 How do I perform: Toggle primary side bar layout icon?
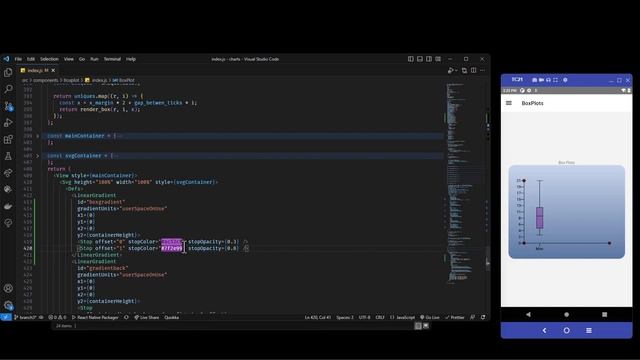(411, 59)
